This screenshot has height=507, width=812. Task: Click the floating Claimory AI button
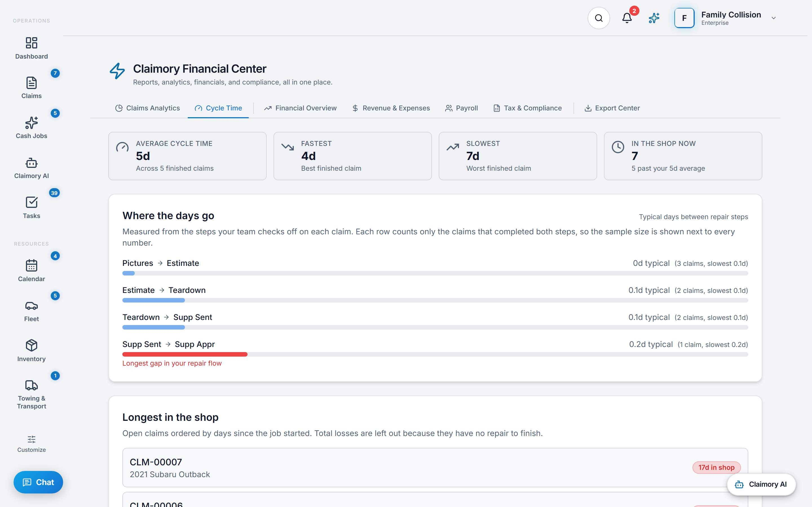[761, 484]
